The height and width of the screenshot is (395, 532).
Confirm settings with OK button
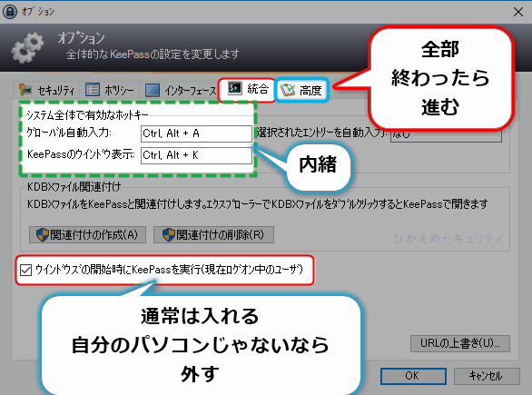point(413,376)
